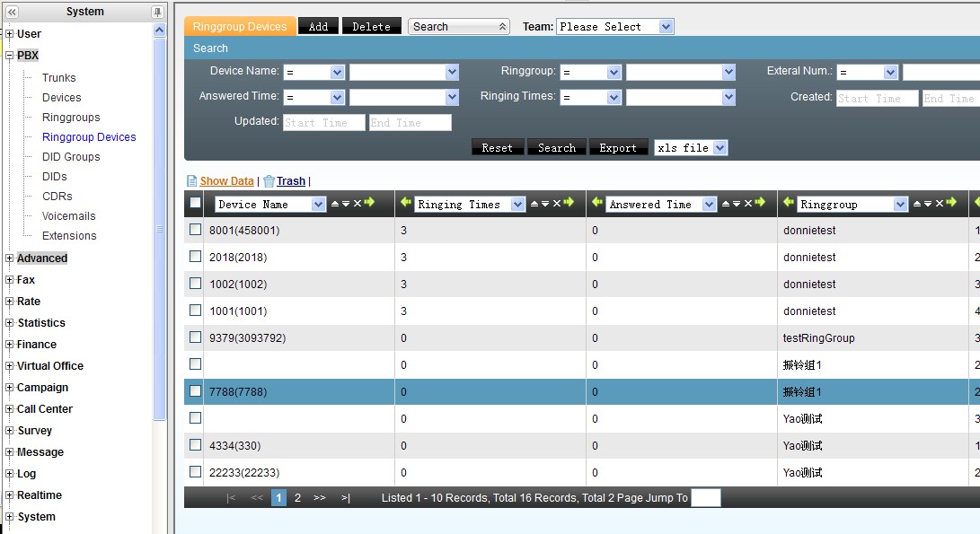
Task: Expand the Call Center tree node
Action: click(x=9, y=409)
